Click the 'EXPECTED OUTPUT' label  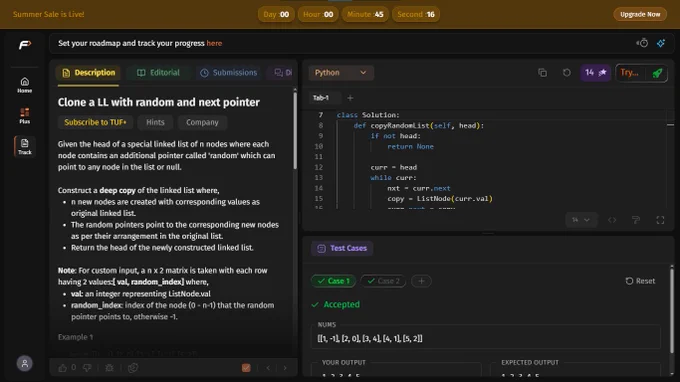point(530,362)
